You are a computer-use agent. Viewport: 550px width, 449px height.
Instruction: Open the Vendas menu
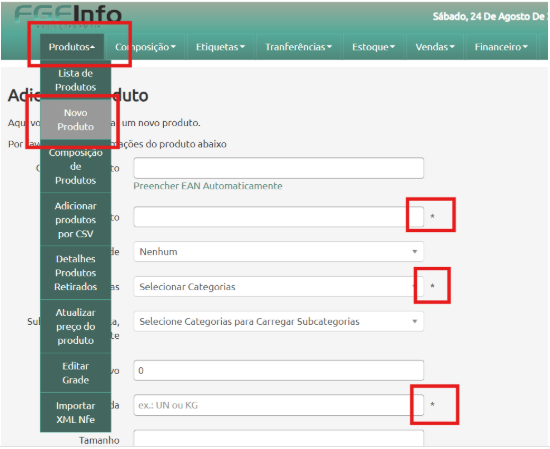[x=435, y=47]
